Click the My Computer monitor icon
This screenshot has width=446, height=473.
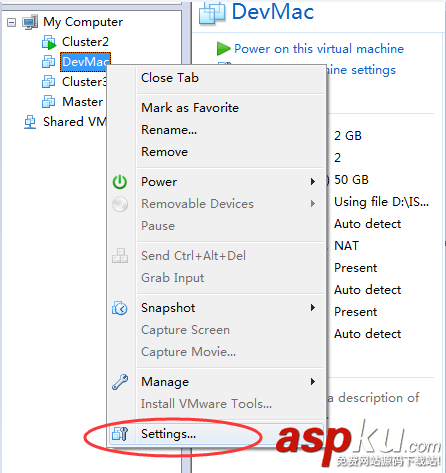click(x=30, y=22)
